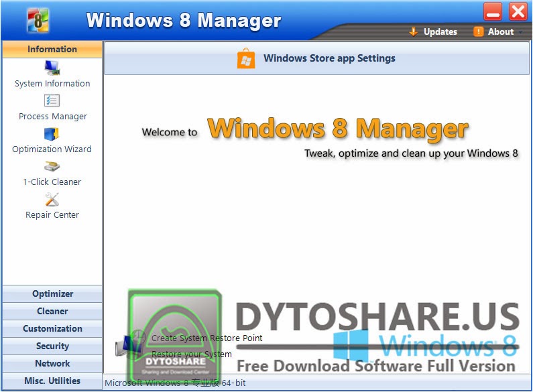Image resolution: width=533 pixels, height=392 pixels.
Task: Open Windows Store app Settings
Action: pyautogui.click(x=316, y=58)
